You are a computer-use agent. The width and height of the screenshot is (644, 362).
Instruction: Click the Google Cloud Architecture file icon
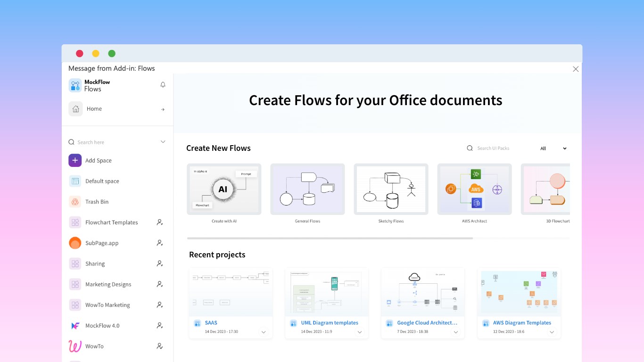[389, 323]
